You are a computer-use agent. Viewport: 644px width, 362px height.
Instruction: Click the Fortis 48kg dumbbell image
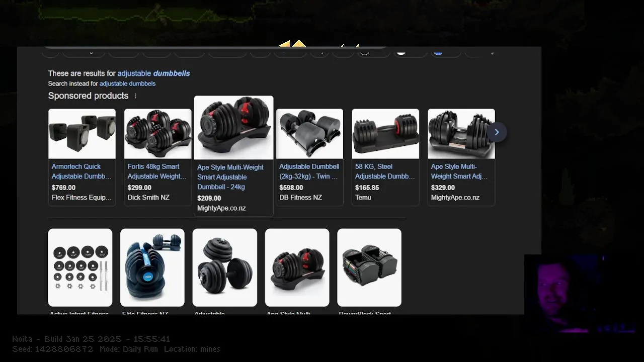click(x=158, y=134)
